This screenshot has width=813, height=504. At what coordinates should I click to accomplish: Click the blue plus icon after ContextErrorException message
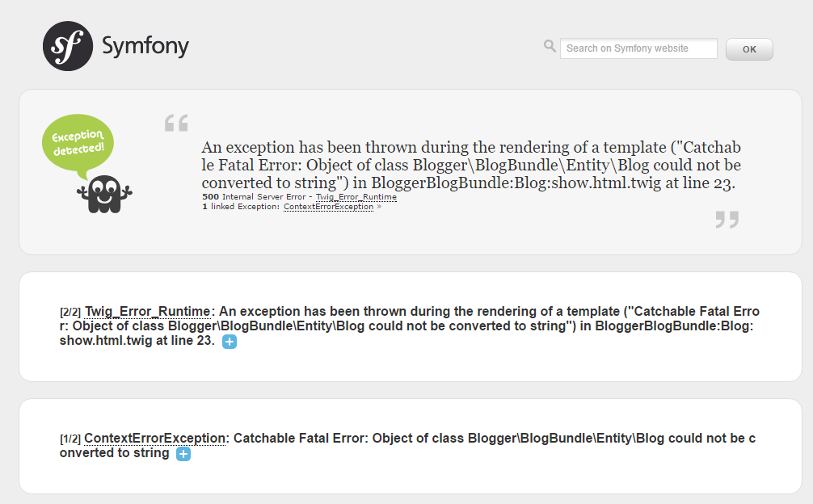point(183,454)
